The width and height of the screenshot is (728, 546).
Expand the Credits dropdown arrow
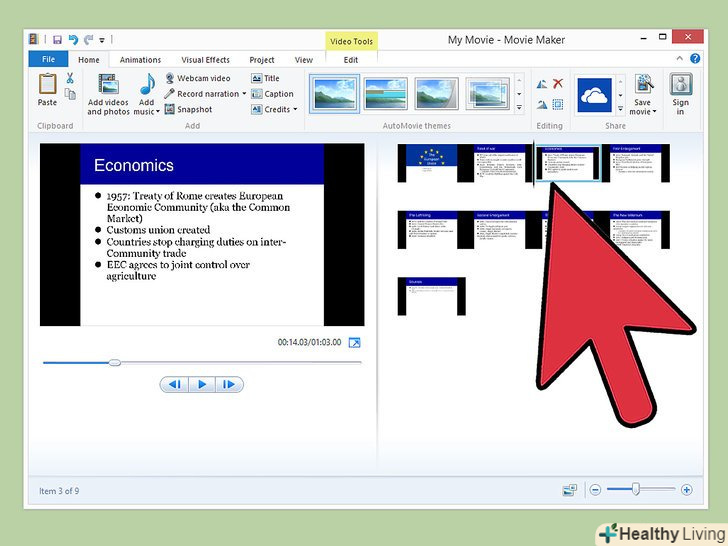point(295,110)
